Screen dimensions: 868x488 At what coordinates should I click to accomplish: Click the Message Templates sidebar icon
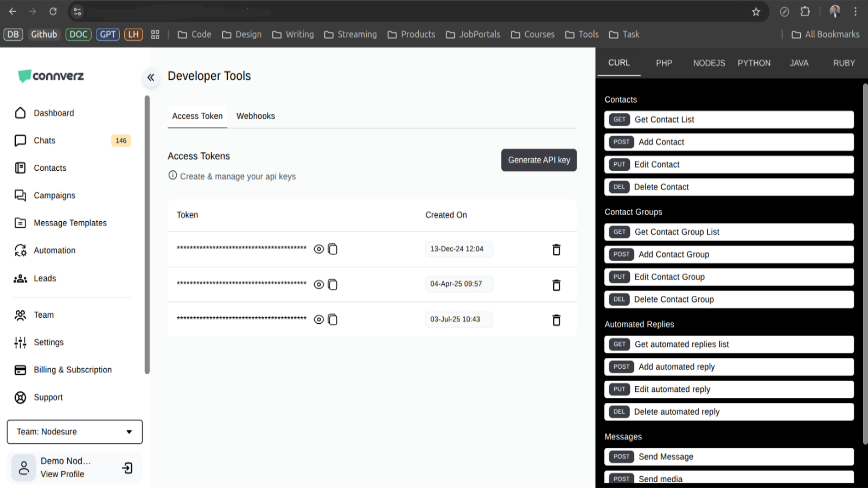coord(20,223)
